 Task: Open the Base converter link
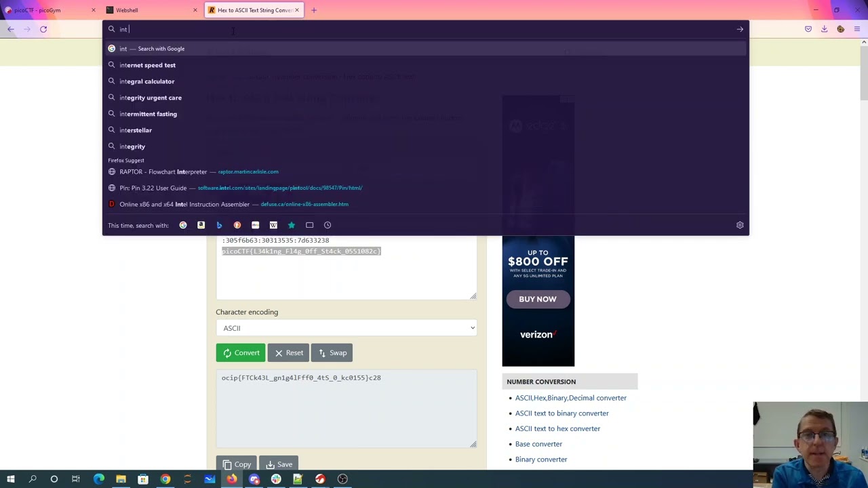coord(538,444)
